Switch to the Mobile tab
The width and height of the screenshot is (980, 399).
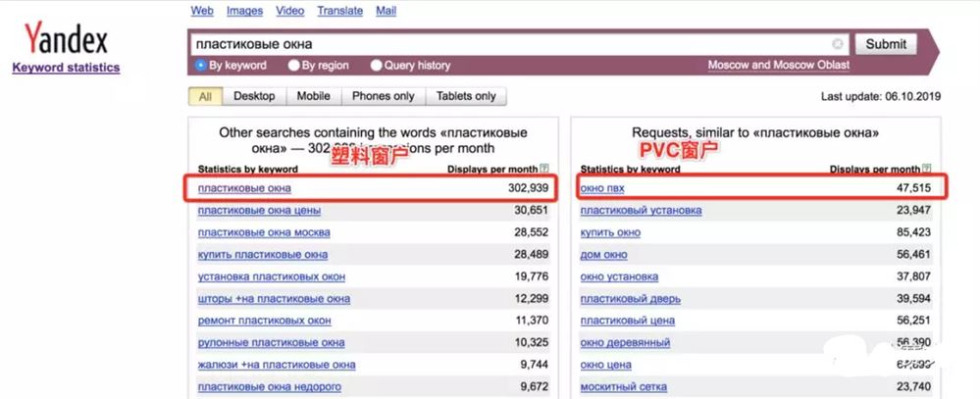tap(313, 96)
